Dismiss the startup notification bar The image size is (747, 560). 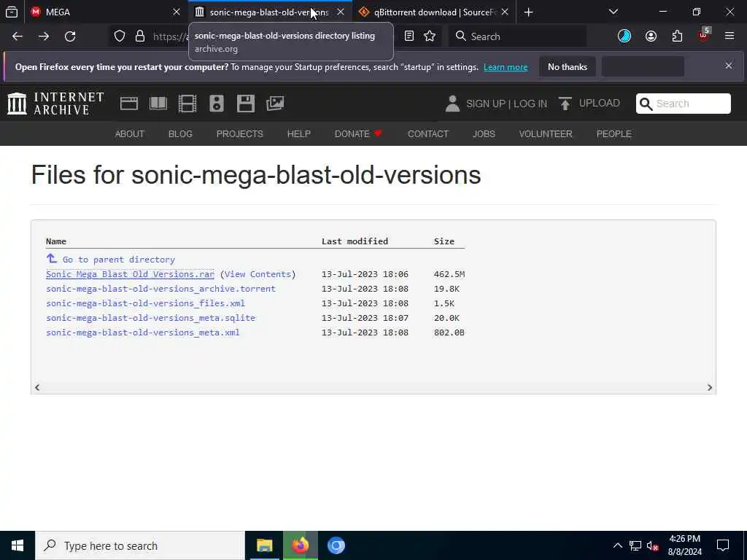[729, 66]
